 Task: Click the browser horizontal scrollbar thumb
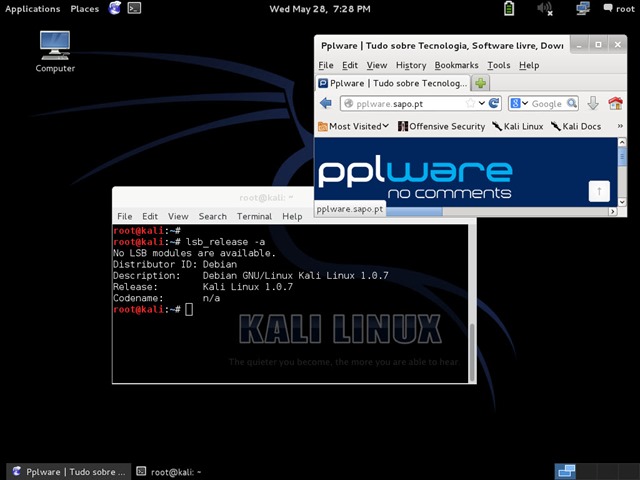click(414, 211)
